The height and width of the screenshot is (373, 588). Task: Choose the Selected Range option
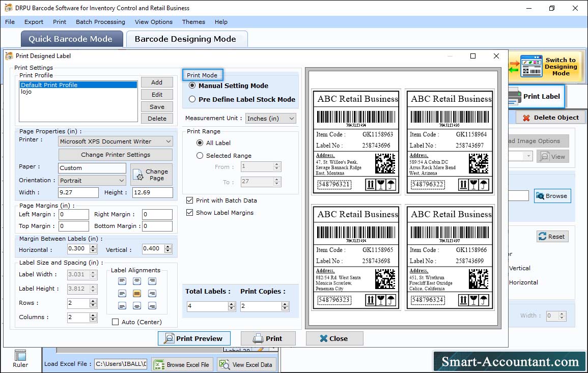pyautogui.click(x=200, y=156)
